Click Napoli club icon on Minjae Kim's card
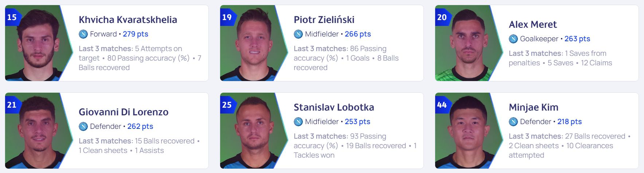644x173 pixels. coord(513,122)
